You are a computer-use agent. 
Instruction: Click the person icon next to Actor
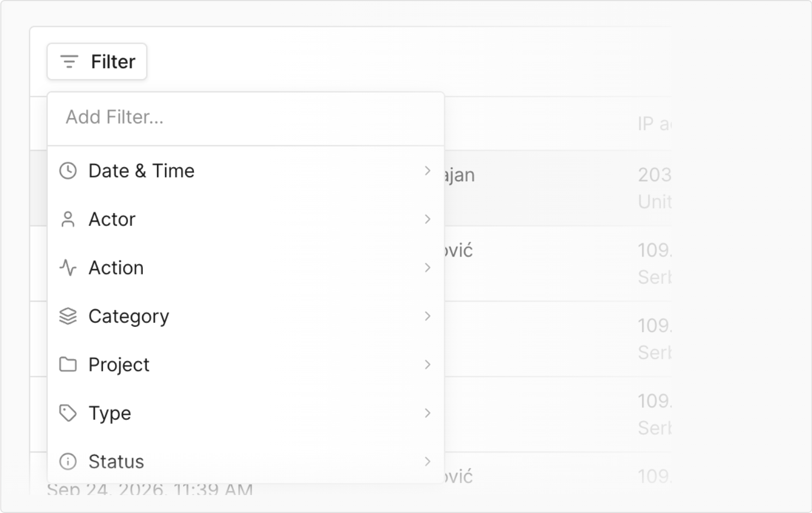pyautogui.click(x=68, y=219)
